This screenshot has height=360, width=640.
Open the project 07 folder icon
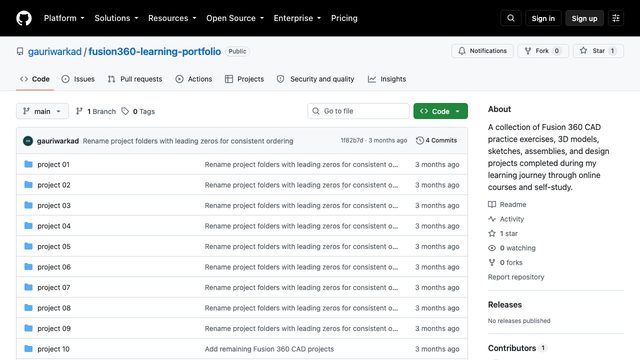point(28,287)
